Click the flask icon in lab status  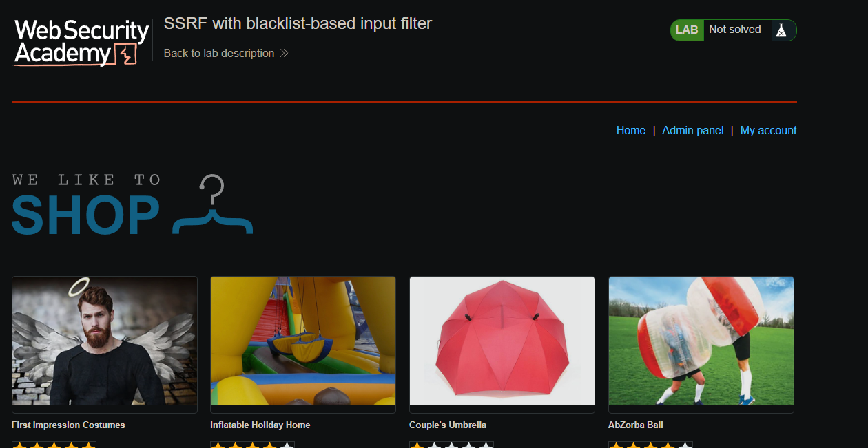click(x=781, y=30)
